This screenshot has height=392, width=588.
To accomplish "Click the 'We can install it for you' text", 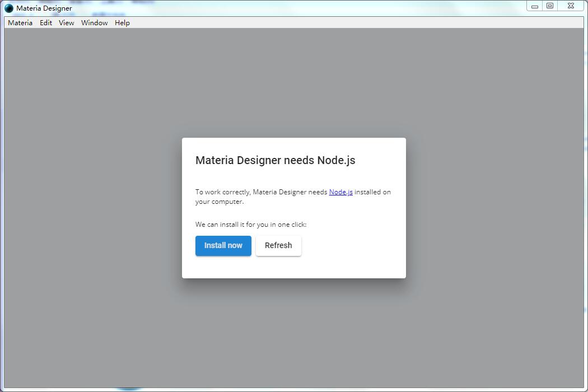I will click(x=251, y=225).
